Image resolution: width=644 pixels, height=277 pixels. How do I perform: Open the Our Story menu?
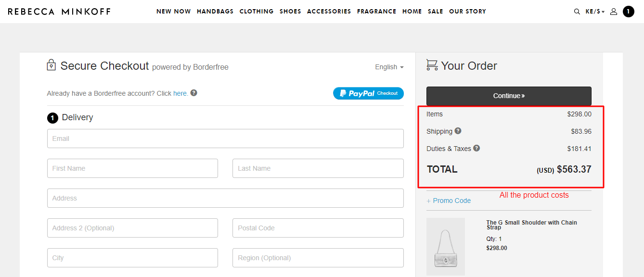point(467,12)
